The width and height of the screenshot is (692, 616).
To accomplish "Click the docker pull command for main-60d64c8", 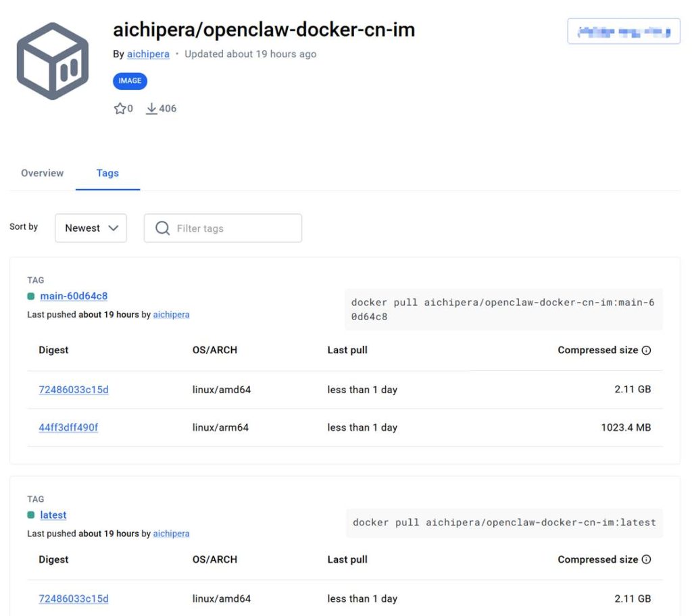I will [x=503, y=309].
